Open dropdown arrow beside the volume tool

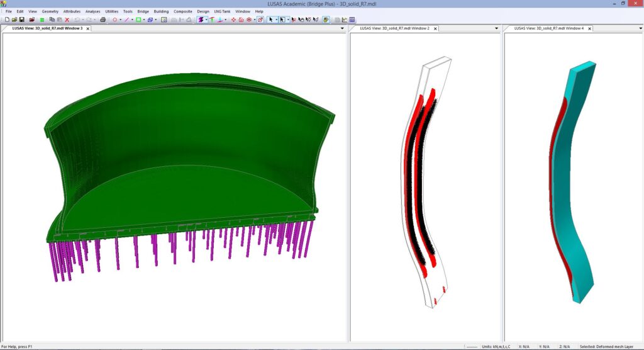tap(156, 20)
